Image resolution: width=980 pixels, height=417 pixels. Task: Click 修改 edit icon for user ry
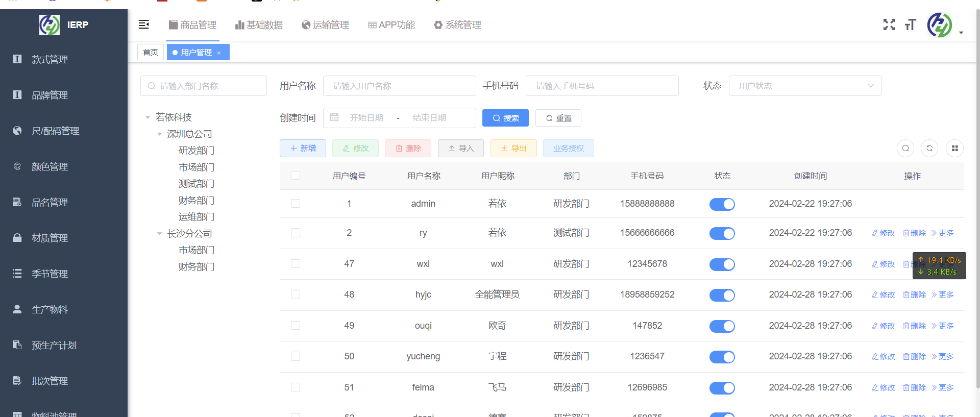(x=875, y=233)
